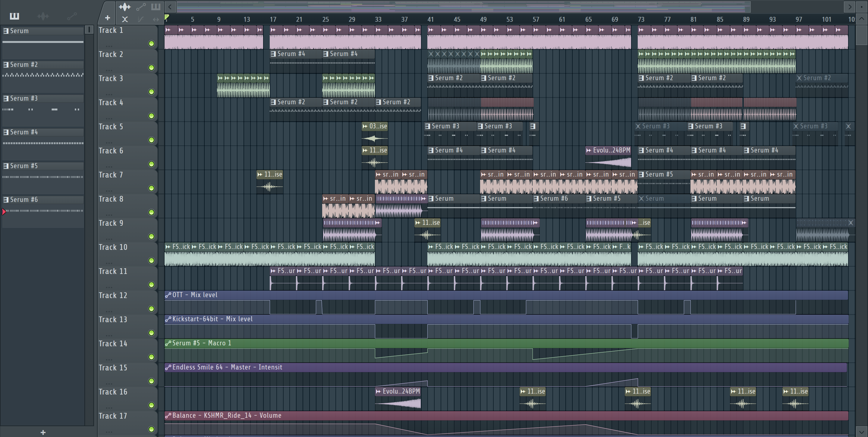Select the Track 9 header label

(111, 223)
